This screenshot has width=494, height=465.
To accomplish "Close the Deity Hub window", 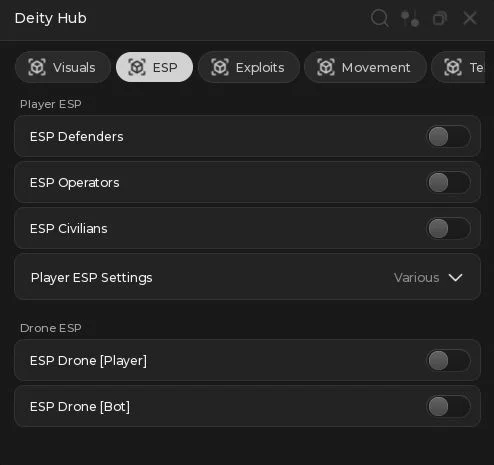I will point(470,18).
